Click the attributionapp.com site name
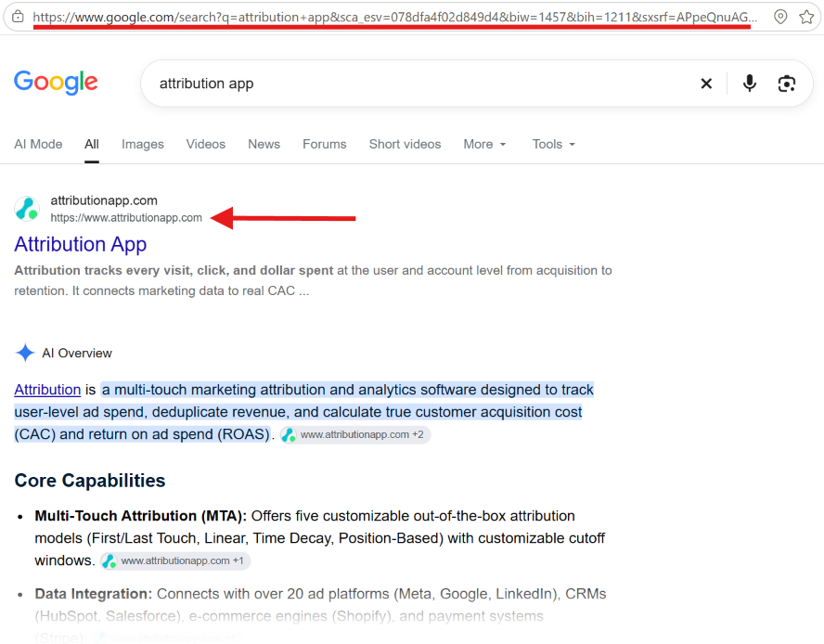Image resolution: width=824 pixels, height=644 pixels. (x=104, y=200)
